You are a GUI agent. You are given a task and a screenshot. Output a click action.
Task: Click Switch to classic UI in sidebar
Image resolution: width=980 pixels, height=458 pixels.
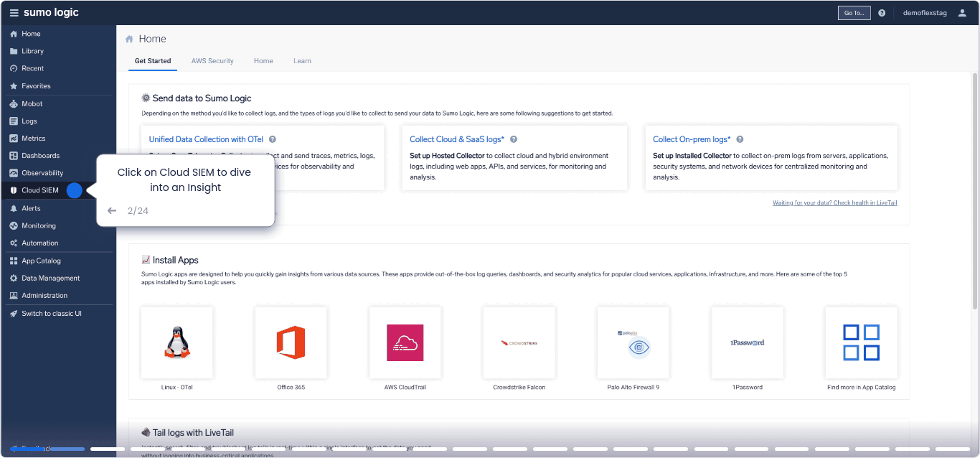pyautogui.click(x=51, y=314)
